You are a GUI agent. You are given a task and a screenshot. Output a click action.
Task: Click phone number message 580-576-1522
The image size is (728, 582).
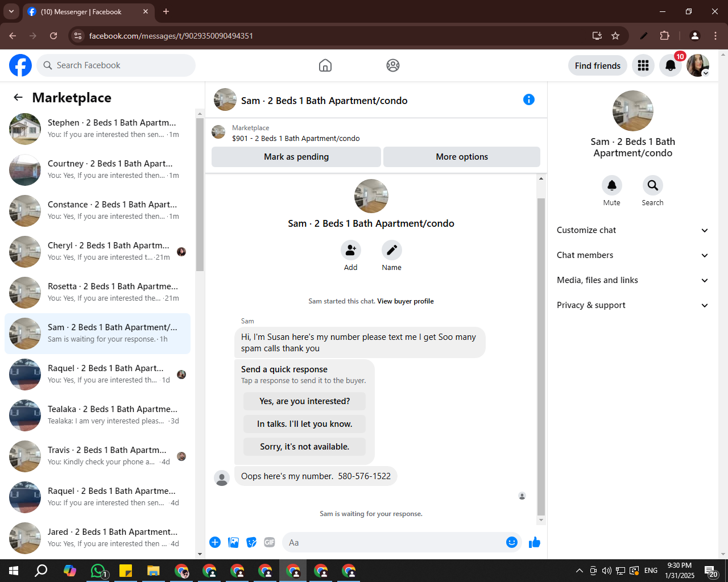(x=316, y=476)
